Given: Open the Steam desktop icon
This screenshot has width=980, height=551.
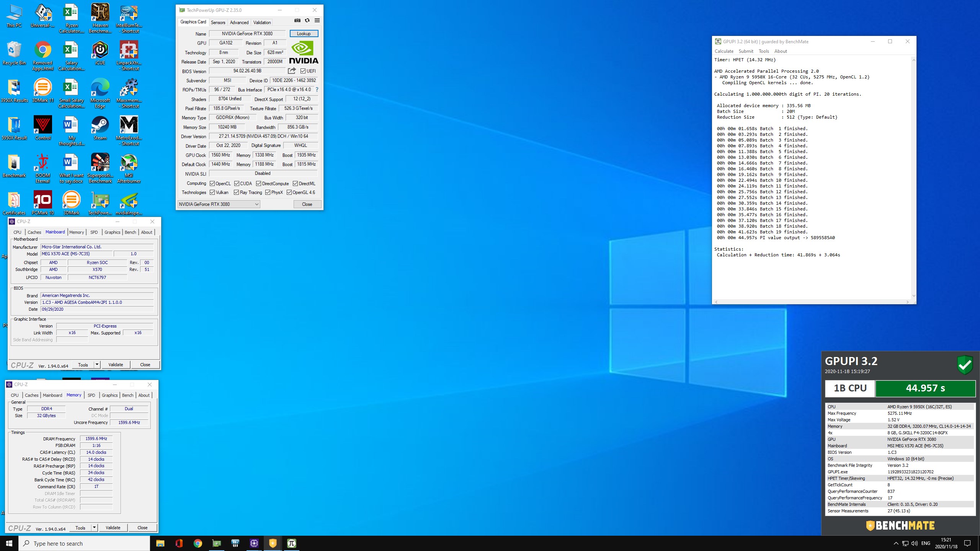Looking at the screenshot, I should click(100, 128).
